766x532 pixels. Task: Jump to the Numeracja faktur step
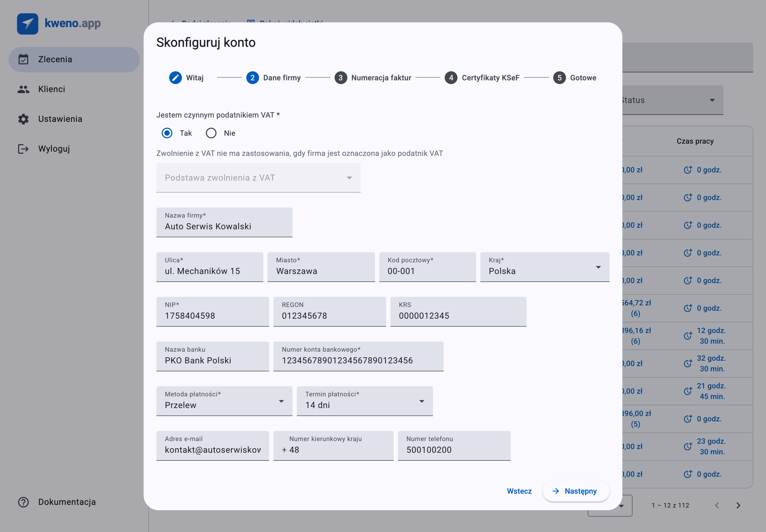[x=373, y=78]
